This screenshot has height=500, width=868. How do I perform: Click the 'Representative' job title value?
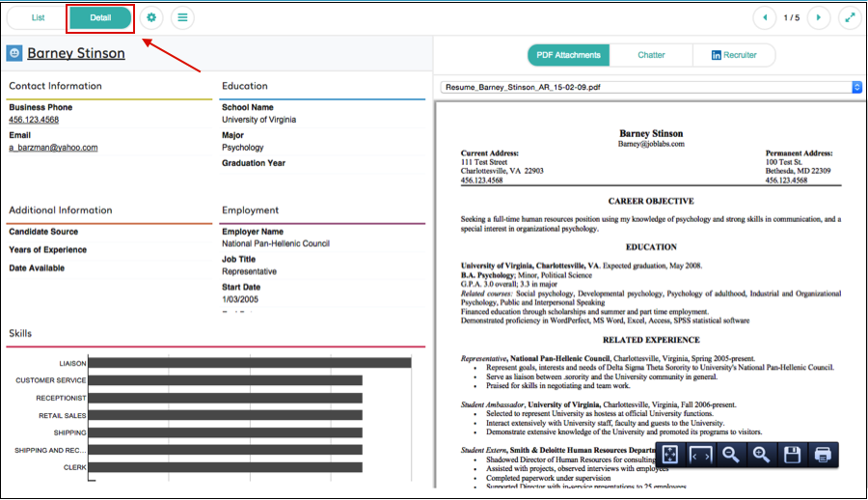(249, 271)
